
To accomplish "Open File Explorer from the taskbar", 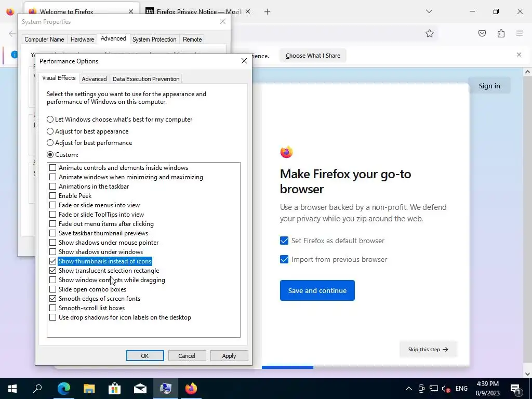I will pos(89,389).
